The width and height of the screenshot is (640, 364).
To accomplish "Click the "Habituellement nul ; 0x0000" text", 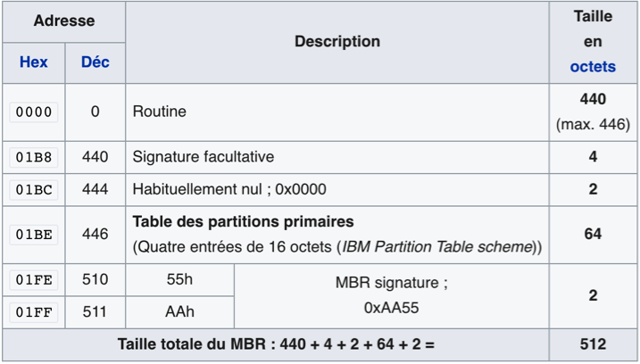I will tap(229, 190).
